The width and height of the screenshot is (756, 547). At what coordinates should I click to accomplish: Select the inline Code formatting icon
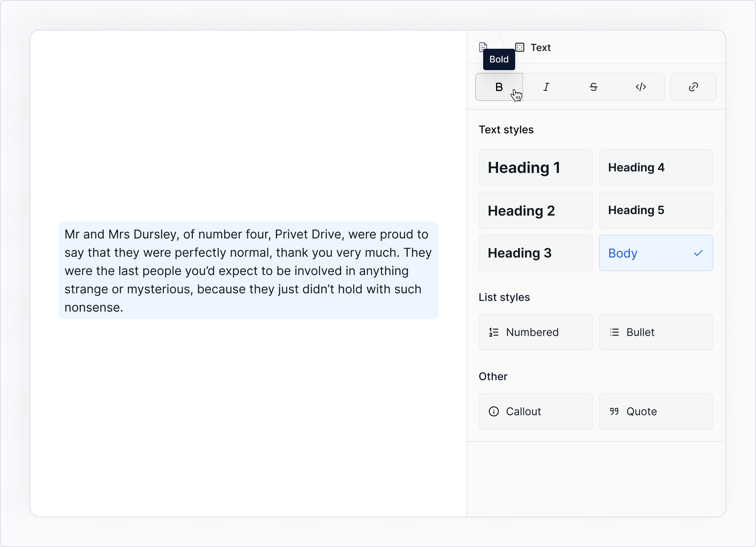tap(641, 87)
